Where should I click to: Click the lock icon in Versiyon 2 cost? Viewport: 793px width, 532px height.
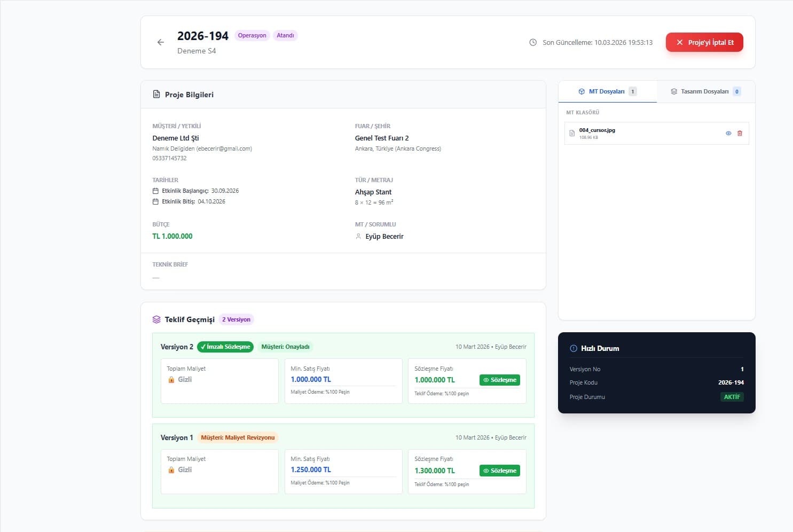click(x=171, y=380)
